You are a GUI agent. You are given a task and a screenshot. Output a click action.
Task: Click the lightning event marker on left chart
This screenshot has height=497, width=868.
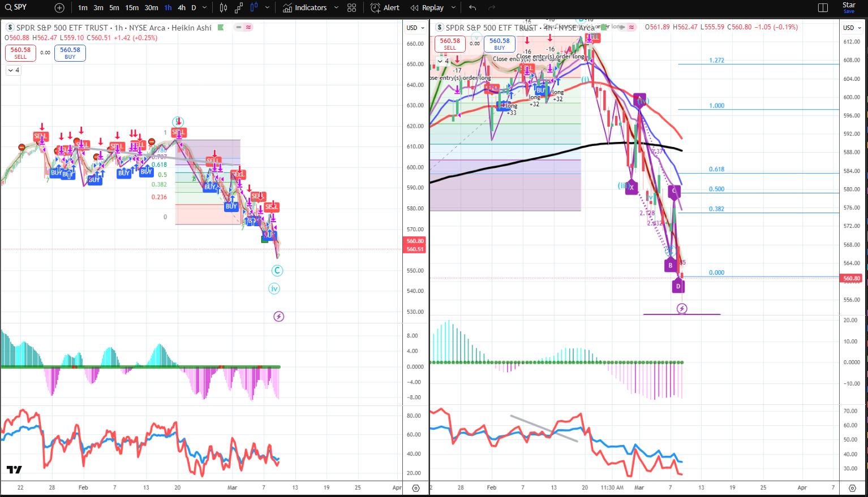pos(278,317)
